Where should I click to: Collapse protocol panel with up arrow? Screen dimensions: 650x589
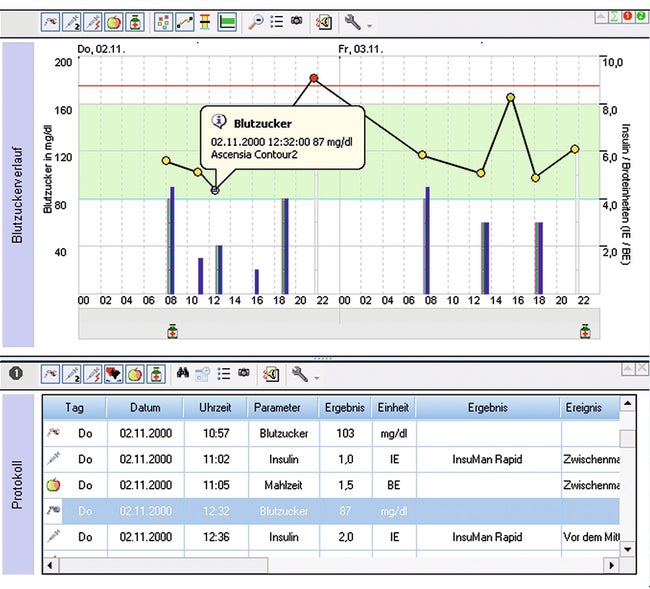(x=628, y=368)
